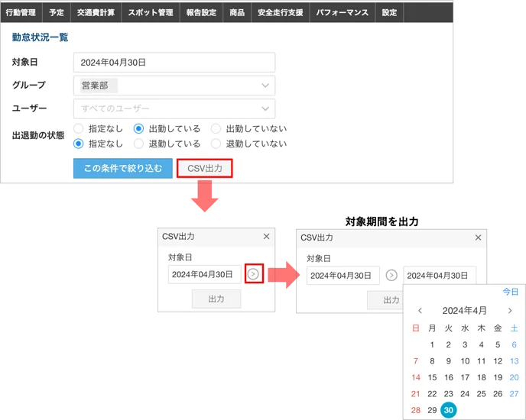The image size is (526, 420).
Task: Select April 29 in the calendar
Action: (x=432, y=410)
